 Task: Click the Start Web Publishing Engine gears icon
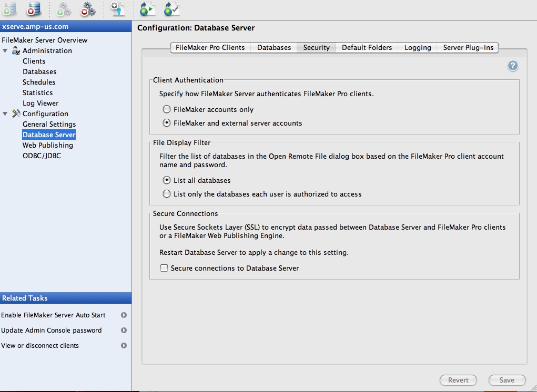[x=64, y=8]
